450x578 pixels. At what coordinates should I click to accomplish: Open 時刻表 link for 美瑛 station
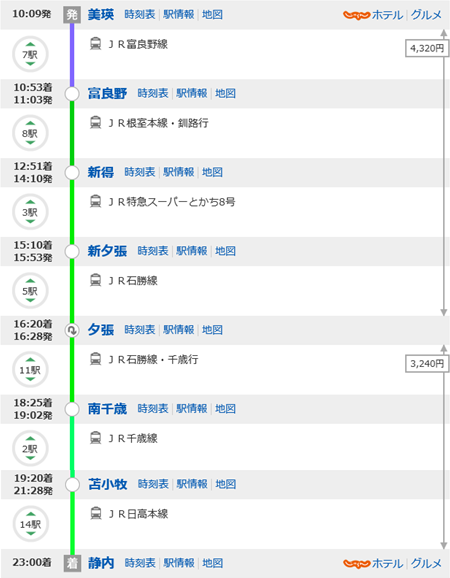(140, 14)
